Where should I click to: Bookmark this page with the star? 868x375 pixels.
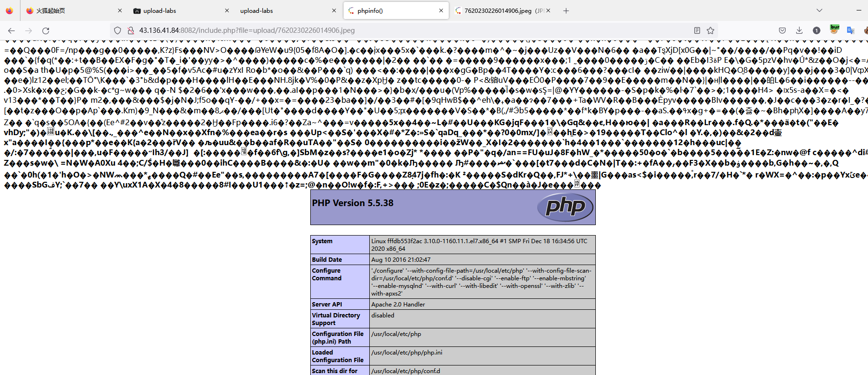(710, 30)
